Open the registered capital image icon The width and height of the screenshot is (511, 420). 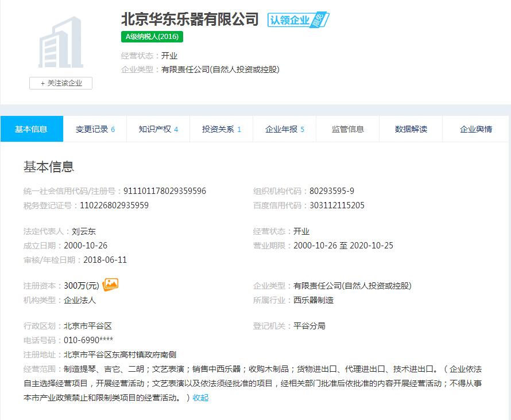(110, 285)
